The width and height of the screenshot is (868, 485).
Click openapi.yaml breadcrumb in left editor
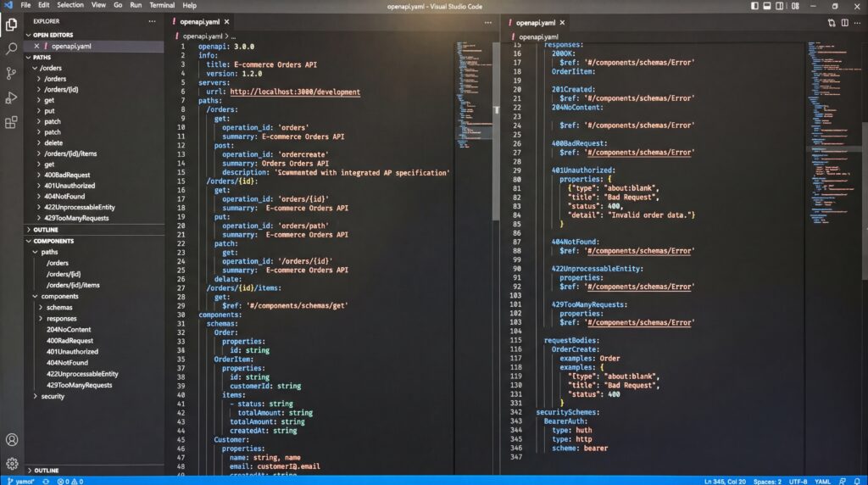202,36
